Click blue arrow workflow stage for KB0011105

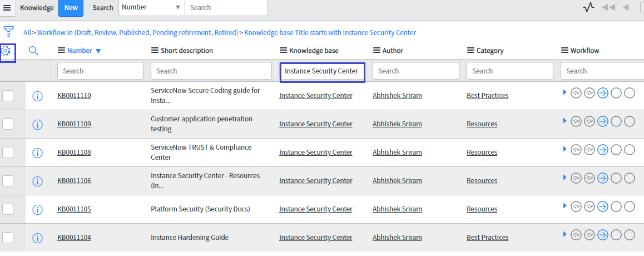602,206
